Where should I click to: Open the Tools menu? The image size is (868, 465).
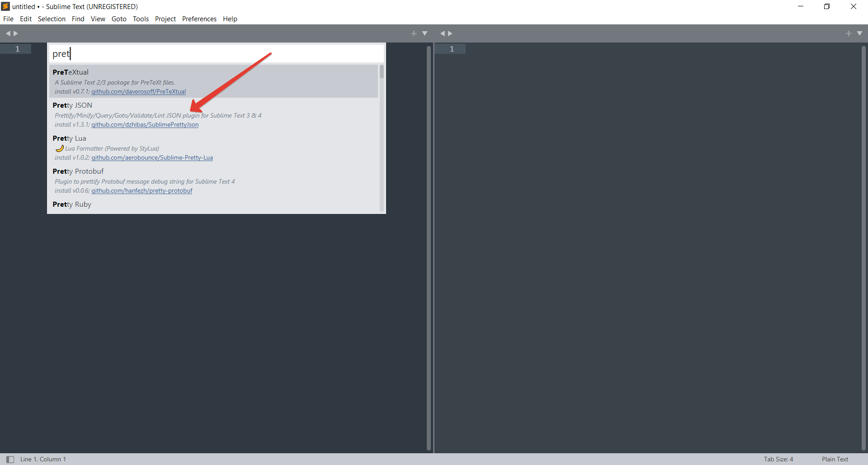tap(141, 19)
